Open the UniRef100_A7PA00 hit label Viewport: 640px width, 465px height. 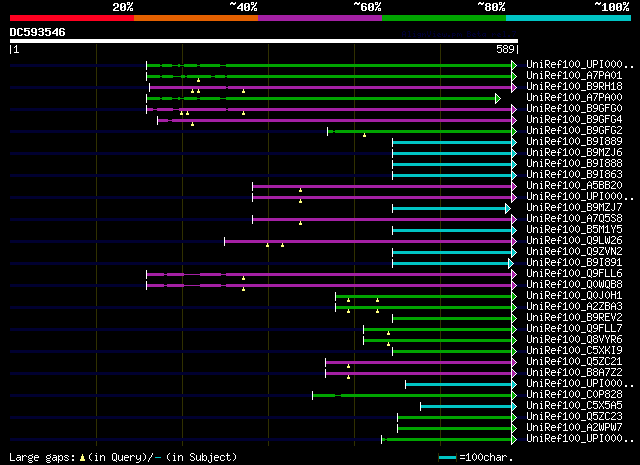click(574, 98)
